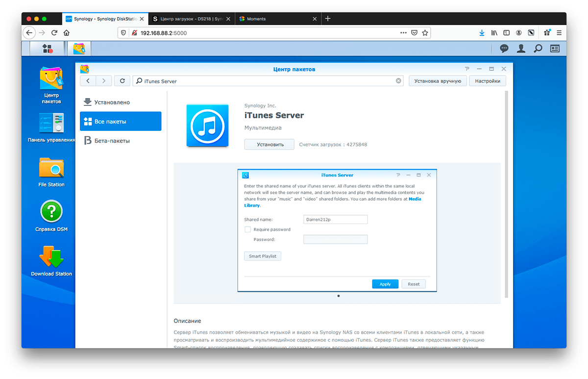588x379 pixels.
Task: Open the DSM user account options icon
Action: coord(521,49)
